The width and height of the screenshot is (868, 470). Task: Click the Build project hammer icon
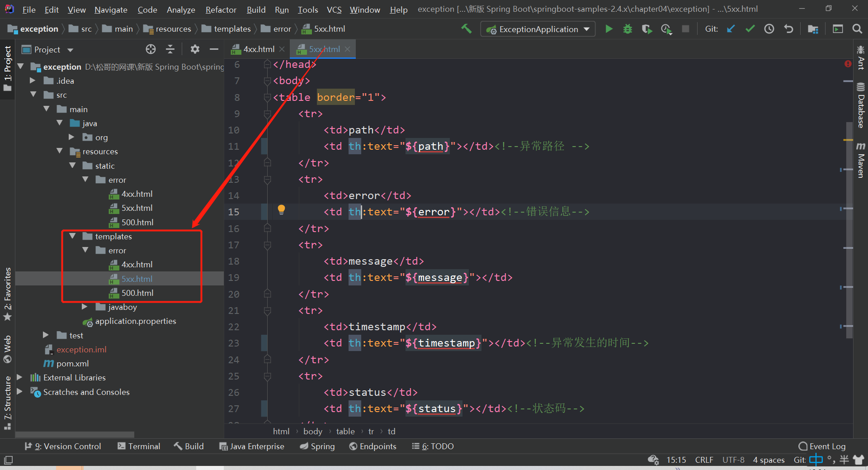tap(466, 29)
